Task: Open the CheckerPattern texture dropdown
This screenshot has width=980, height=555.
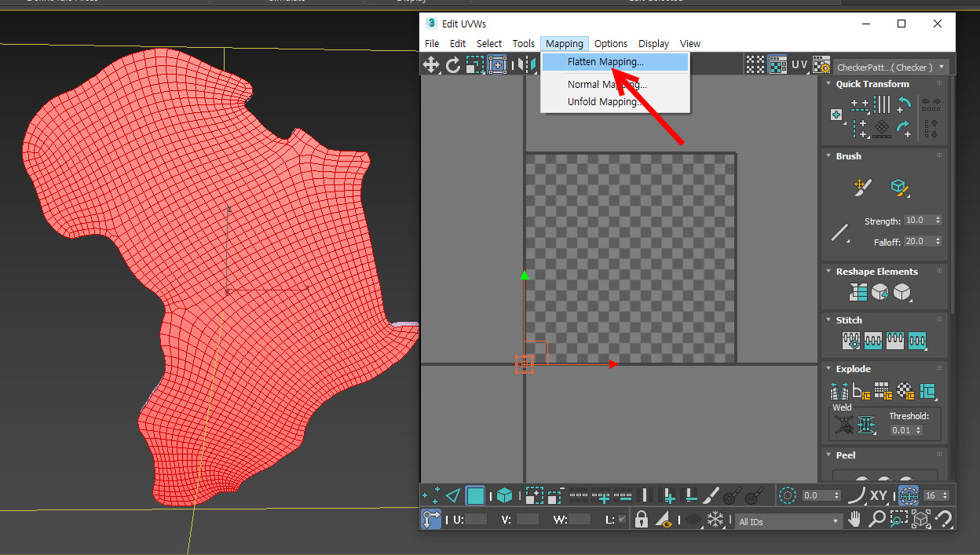Action: point(891,68)
